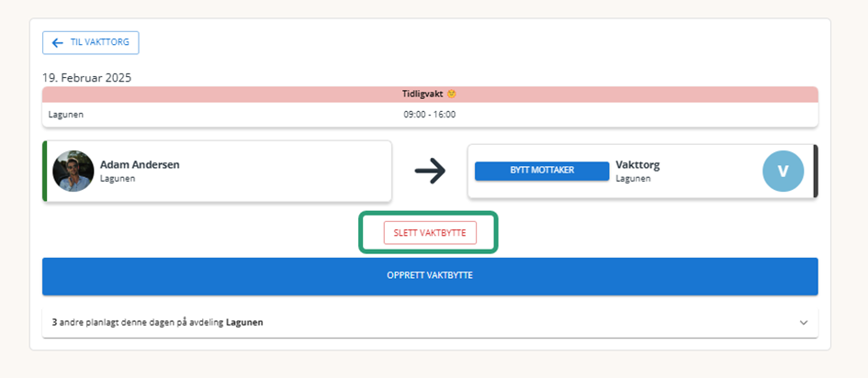
Task: Click Lagunen label in the shift row
Action: (x=66, y=115)
